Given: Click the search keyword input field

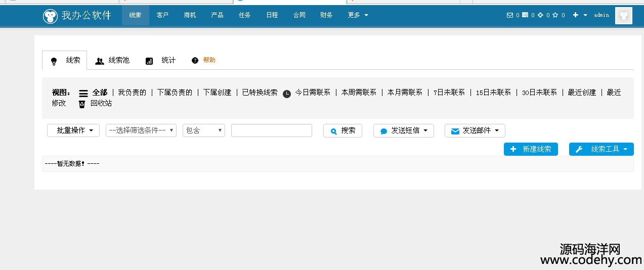Looking at the screenshot, I should (272, 130).
